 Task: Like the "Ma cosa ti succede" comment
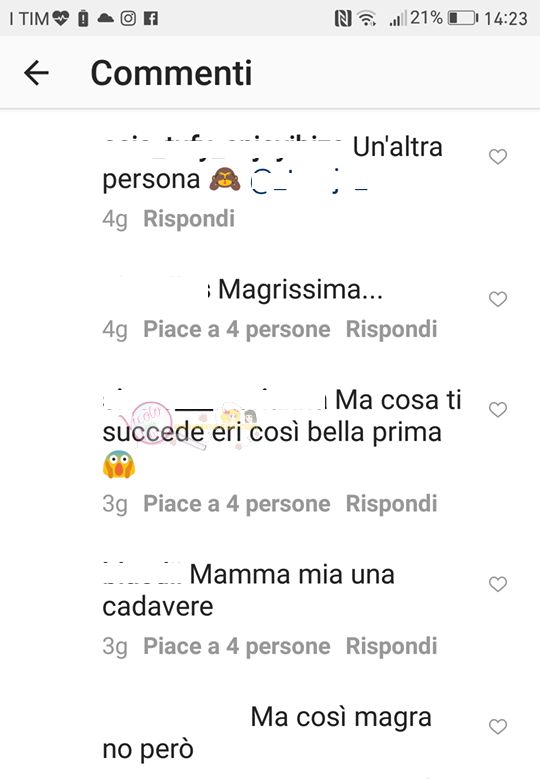pyautogui.click(x=498, y=409)
